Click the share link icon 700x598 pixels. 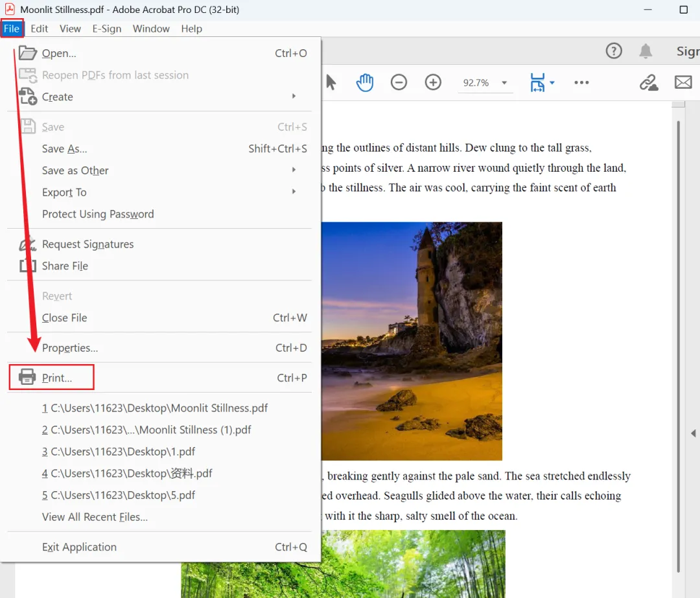click(649, 82)
